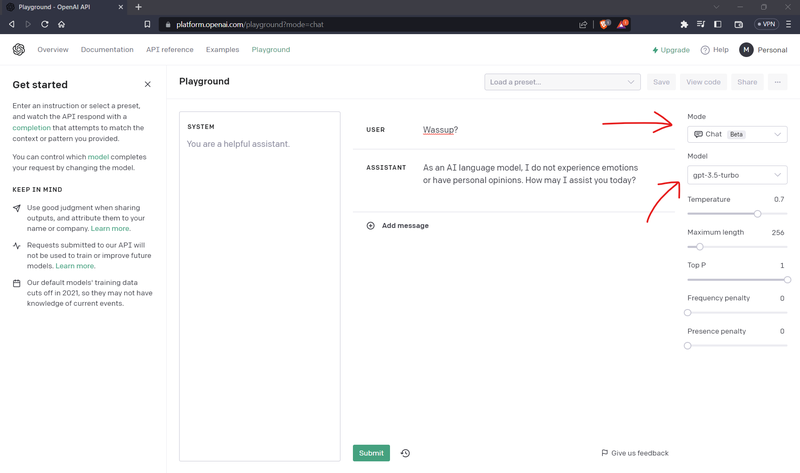Go to browser home icon

click(61, 24)
